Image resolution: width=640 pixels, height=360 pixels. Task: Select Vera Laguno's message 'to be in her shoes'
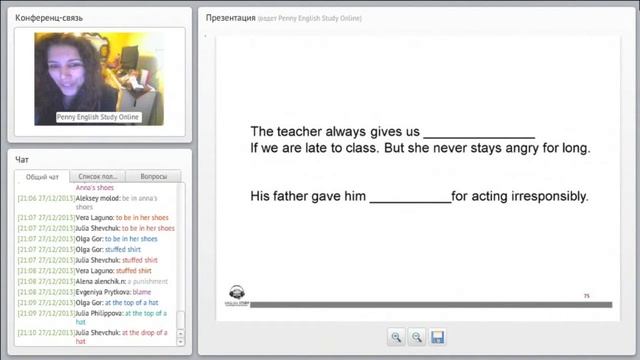[x=93, y=218]
